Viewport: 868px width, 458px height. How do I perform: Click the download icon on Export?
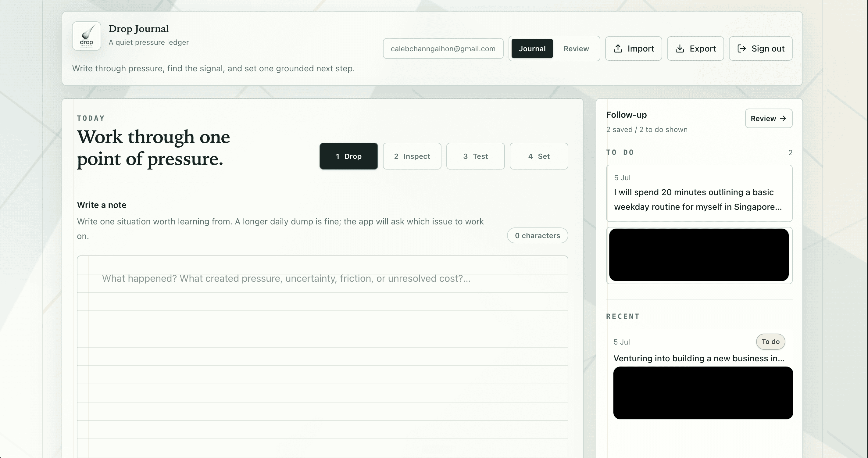coord(680,48)
